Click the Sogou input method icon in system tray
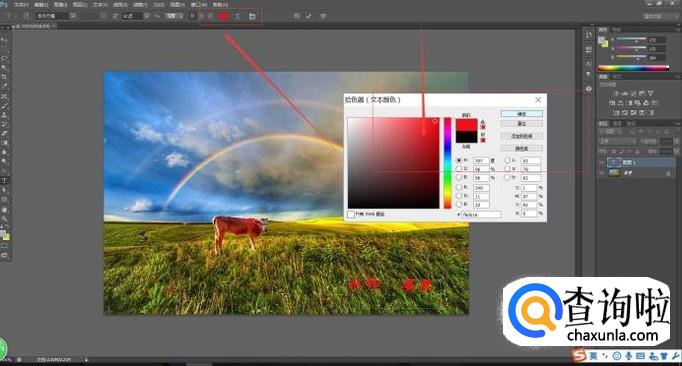This screenshot has width=682, height=366. pyautogui.click(x=579, y=356)
